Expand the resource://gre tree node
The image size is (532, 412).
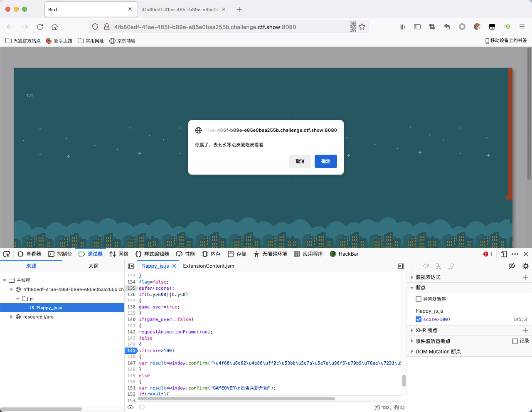pyautogui.click(x=11, y=317)
